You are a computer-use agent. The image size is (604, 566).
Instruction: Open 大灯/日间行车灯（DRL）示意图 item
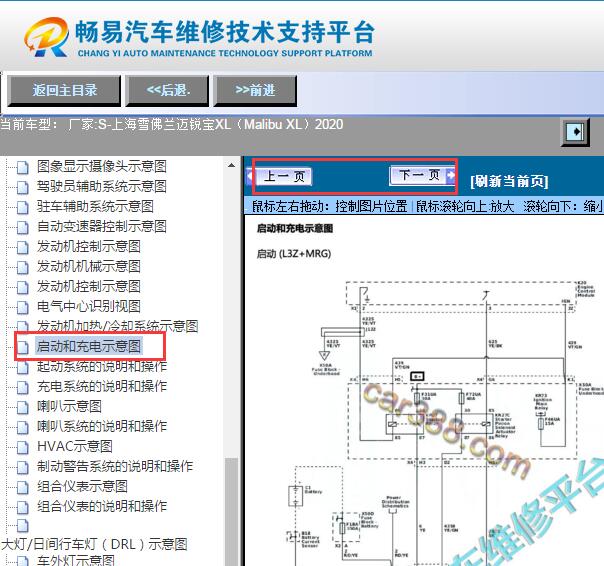click(x=94, y=544)
